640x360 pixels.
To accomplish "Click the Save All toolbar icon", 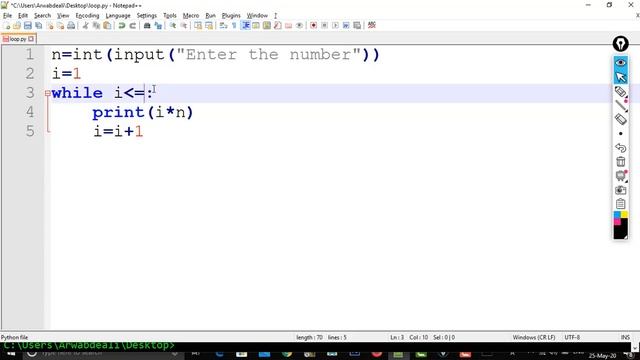I will [x=39, y=25].
